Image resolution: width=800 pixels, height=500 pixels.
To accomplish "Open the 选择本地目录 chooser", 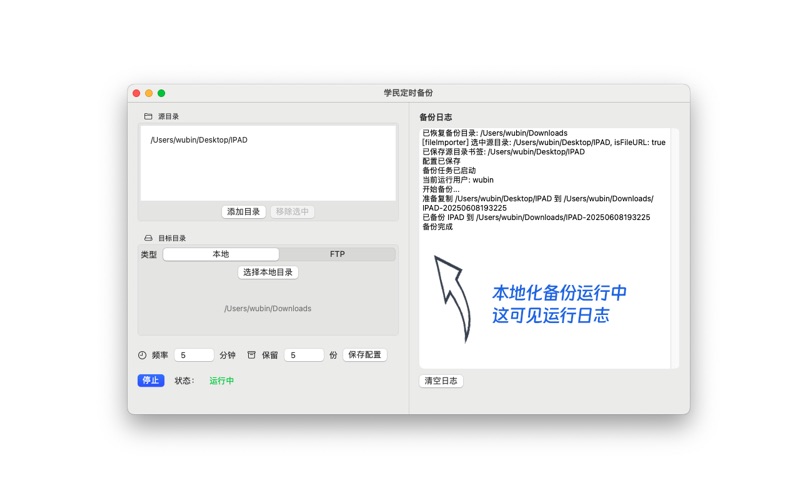I will (268, 272).
